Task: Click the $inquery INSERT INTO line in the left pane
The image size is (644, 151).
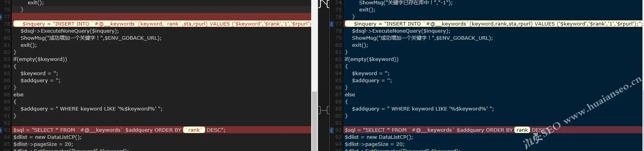Action: (162, 24)
